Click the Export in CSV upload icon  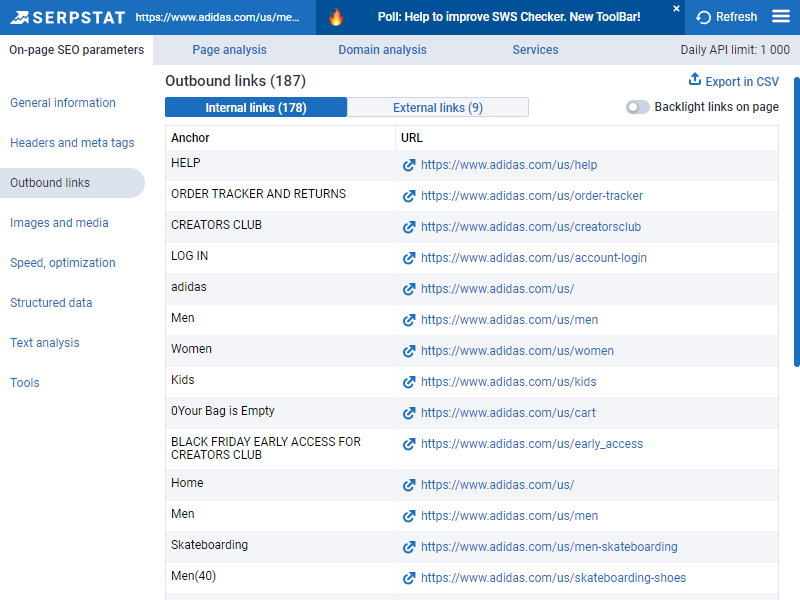click(x=694, y=79)
